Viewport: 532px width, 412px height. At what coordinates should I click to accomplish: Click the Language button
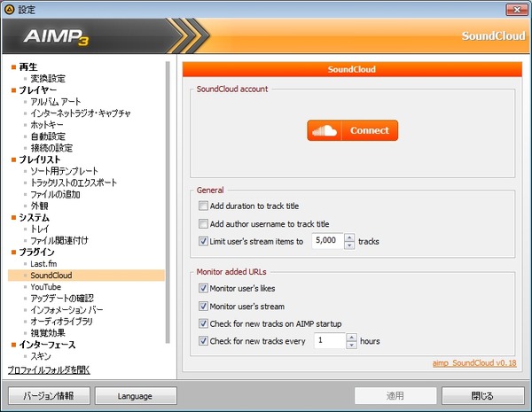[136, 396]
